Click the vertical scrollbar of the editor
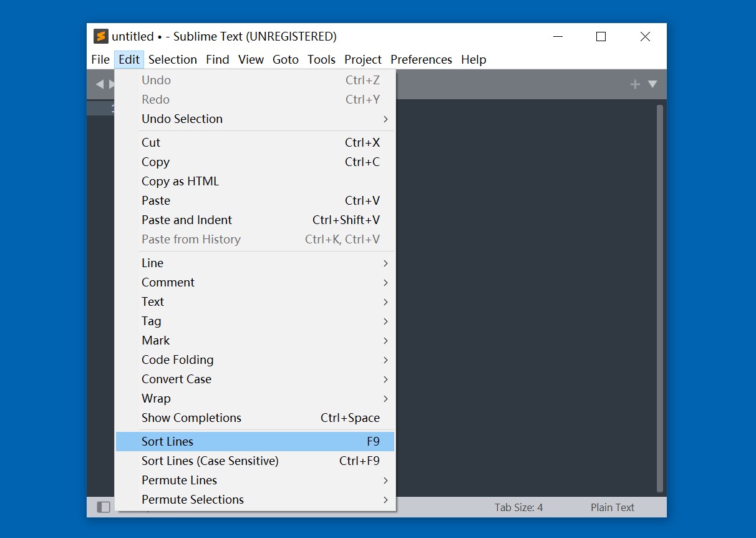Image resolution: width=756 pixels, height=538 pixels. click(660, 298)
